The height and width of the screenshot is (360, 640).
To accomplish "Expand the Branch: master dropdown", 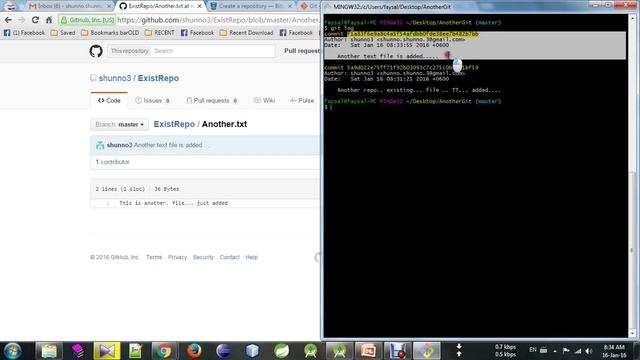I will pos(119,124).
